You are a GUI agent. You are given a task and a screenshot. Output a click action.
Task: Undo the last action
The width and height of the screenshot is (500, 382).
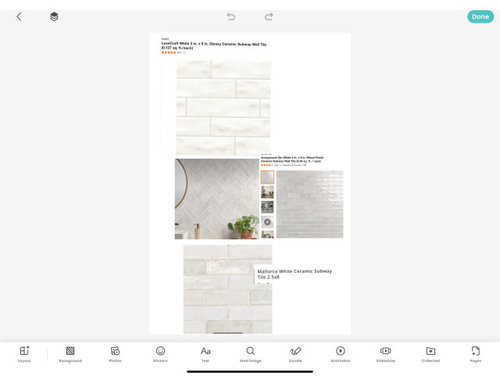[231, 16]
